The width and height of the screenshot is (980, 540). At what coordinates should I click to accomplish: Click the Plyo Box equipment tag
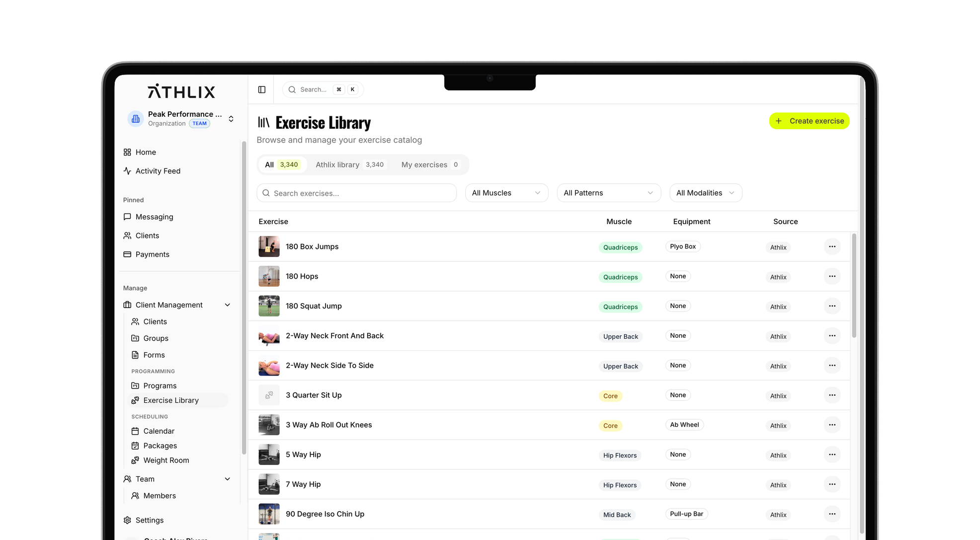point(683,246)
